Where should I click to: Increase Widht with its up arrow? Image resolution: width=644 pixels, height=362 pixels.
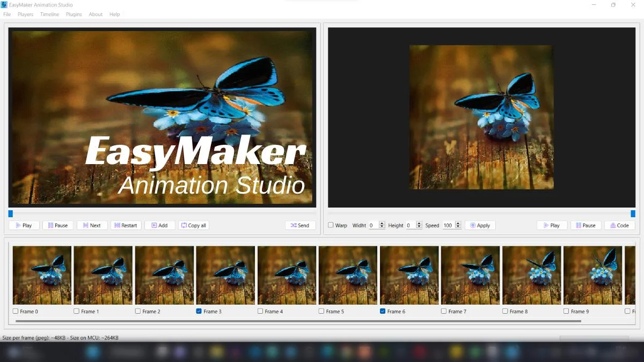click(382, 224)
